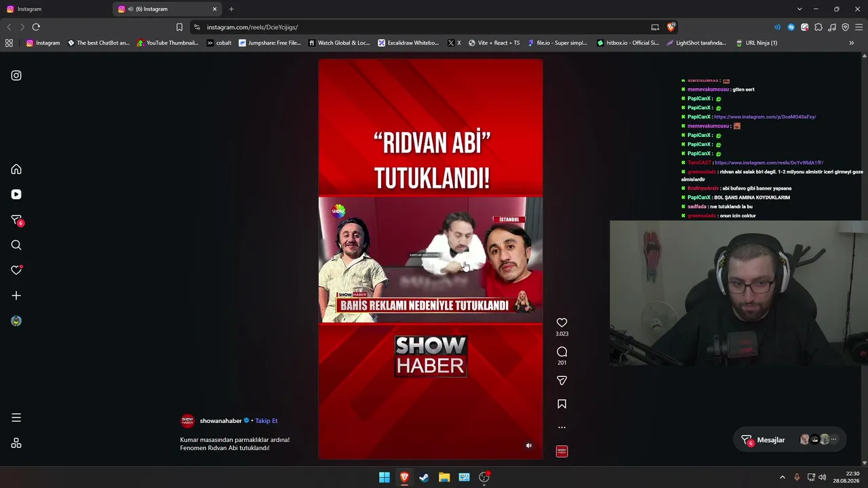Open direct messages from the sidebar
The width and height of the screenshot is (868, 488).
[17, 220]
